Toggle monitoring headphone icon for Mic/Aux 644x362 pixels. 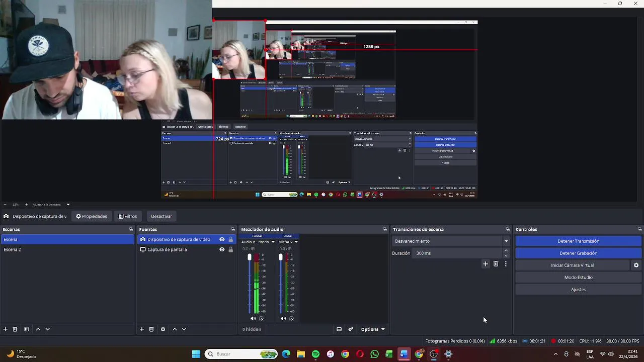click(x=291, y=318)
